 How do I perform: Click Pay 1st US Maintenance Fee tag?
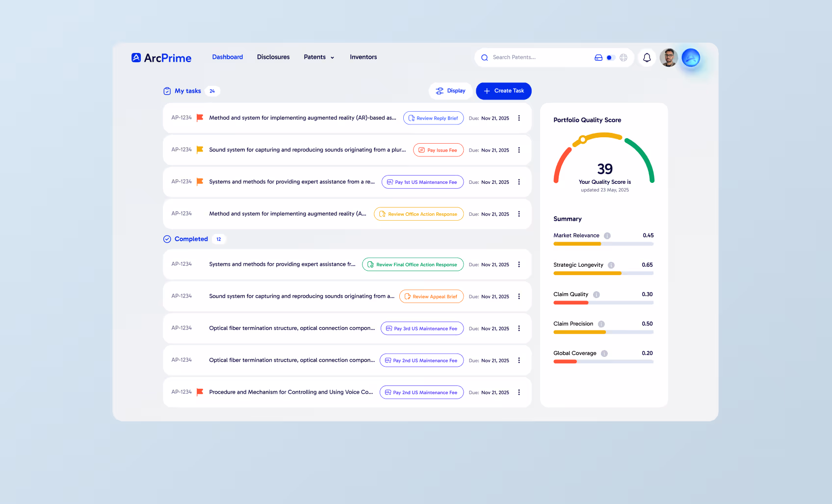[x=422, y=182]
